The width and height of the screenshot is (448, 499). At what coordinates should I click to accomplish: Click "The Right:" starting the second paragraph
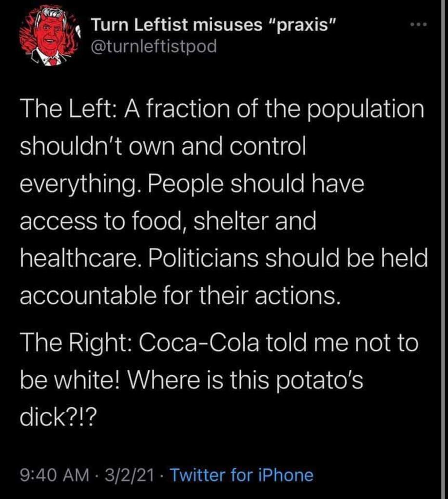click(75, 343)
